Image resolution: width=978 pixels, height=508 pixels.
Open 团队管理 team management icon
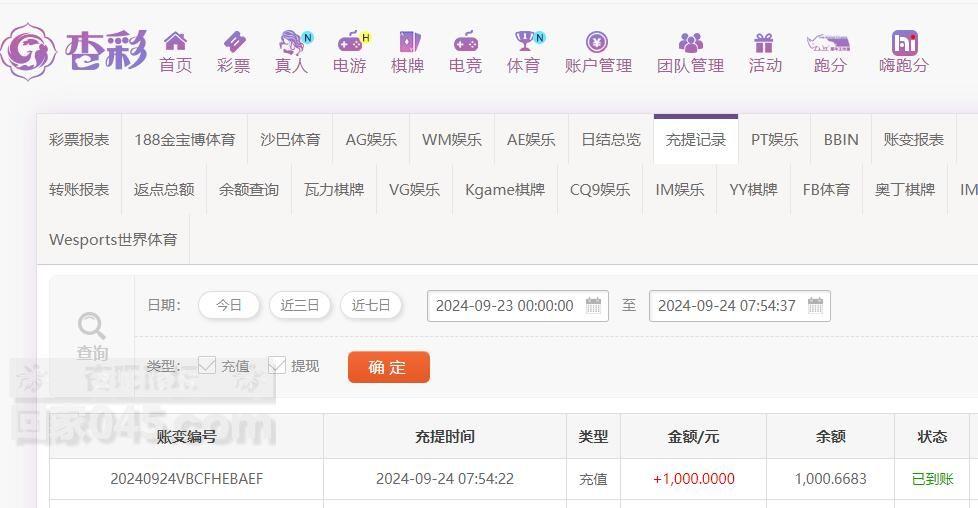tap(690, 41)
